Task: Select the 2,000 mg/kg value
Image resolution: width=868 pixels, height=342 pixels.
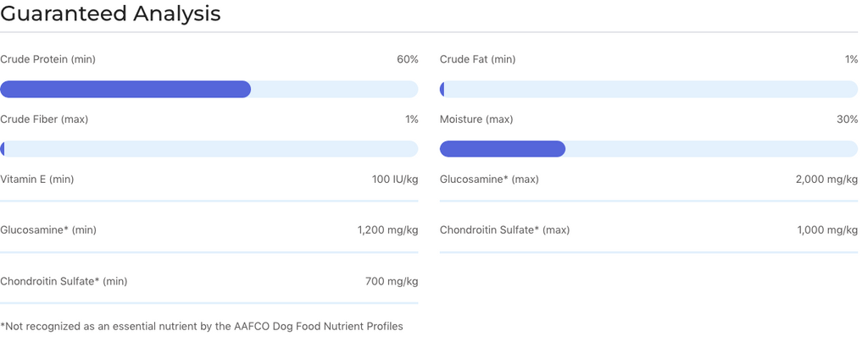Action: tap(826, 179)
